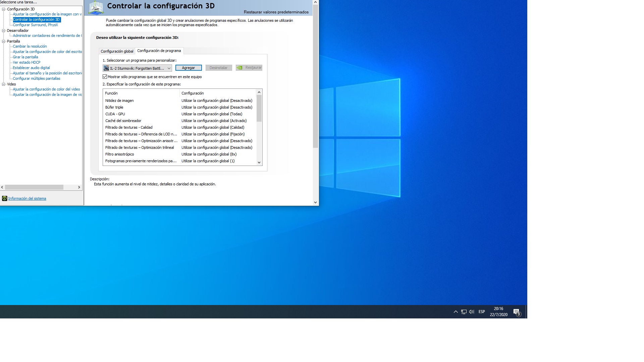Select the Configuración de programa tab

[159, 51]
